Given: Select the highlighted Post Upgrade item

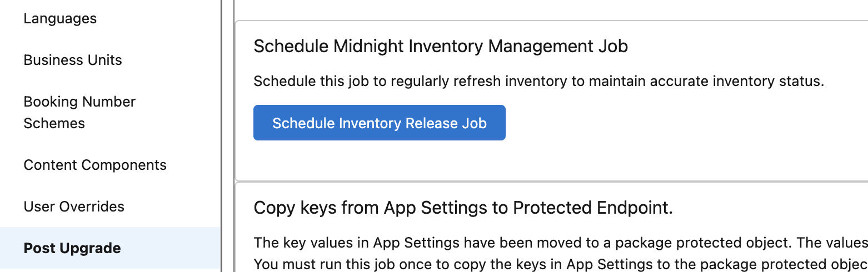Looking at the screenshot, I should tap(72, 248).
